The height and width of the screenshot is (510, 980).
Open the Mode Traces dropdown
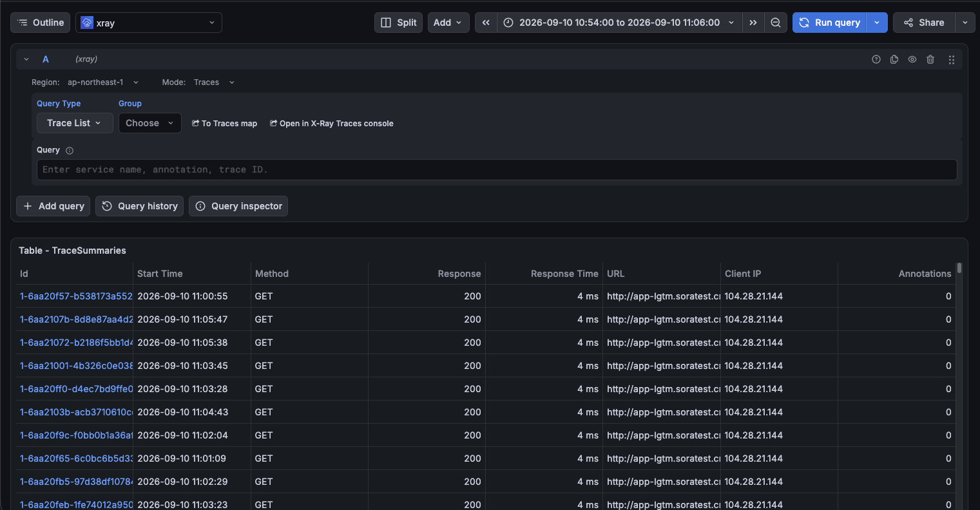click(214, 82)
